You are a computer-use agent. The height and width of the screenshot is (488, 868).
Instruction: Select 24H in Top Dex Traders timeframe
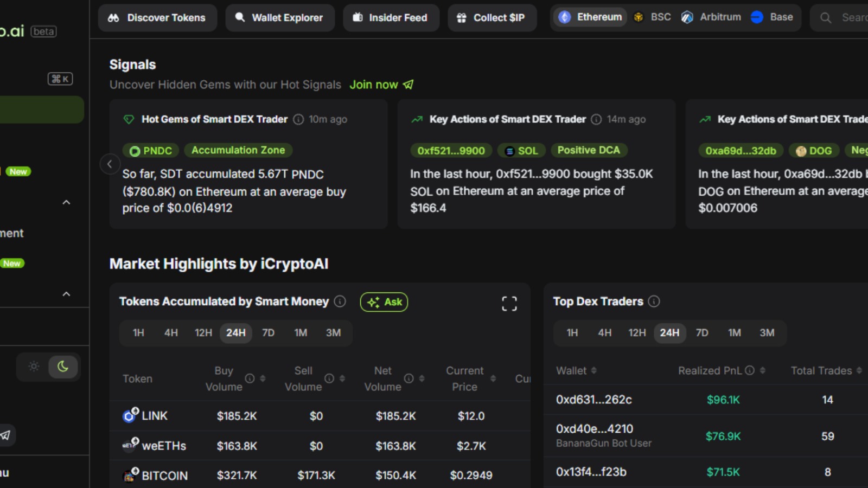669,333
